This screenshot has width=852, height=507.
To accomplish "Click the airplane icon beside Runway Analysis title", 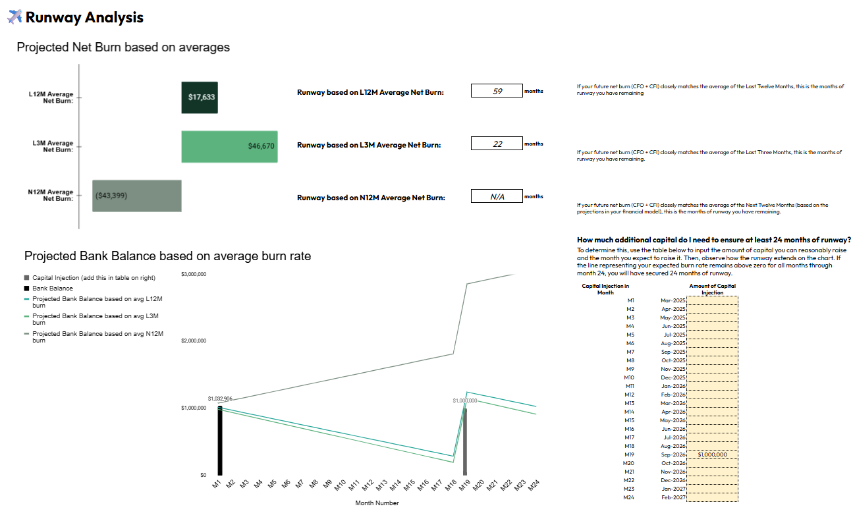I will click(15, 17).
